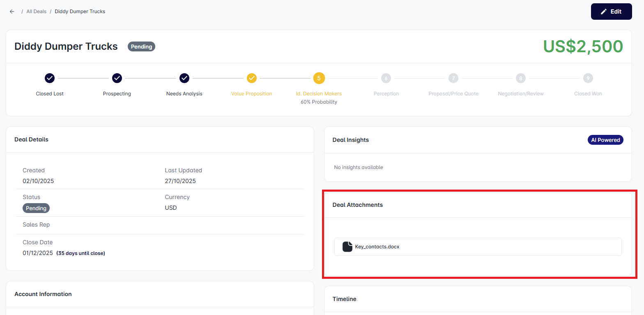The height and width of the screenshot is (315, 644).
Task: Click the US$2,500 deal amount
Action: (583, 46)
